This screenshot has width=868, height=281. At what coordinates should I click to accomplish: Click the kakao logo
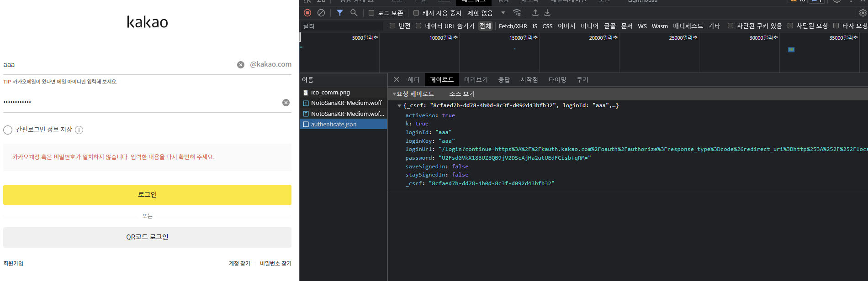click(147, 22)
